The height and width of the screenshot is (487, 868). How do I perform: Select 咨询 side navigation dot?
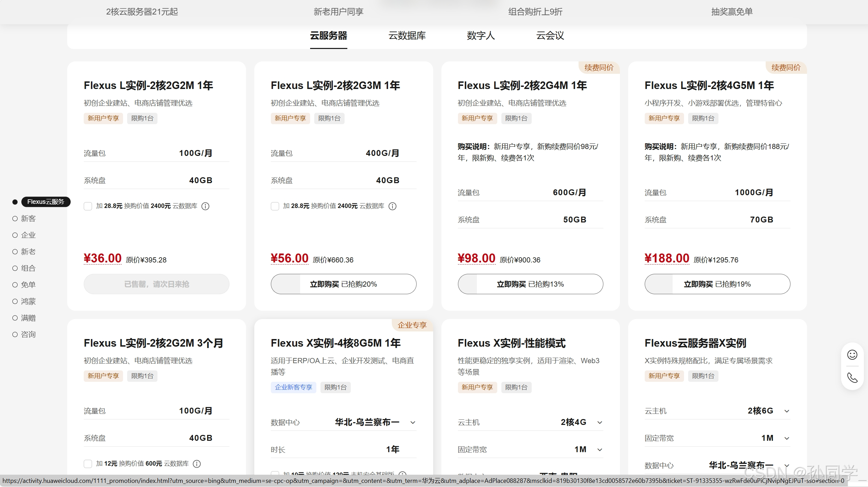(15, 335)
